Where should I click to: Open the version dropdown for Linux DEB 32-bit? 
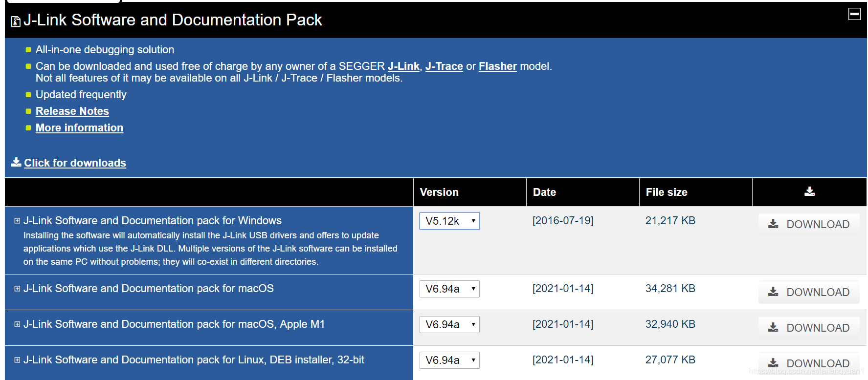449,360
